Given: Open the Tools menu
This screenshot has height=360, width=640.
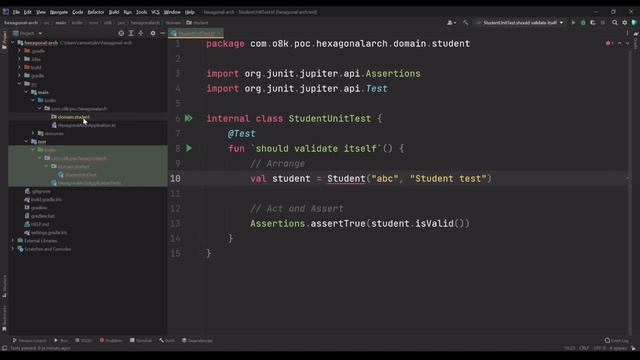Looking at the screenshot, I should [x=141, y=12].
